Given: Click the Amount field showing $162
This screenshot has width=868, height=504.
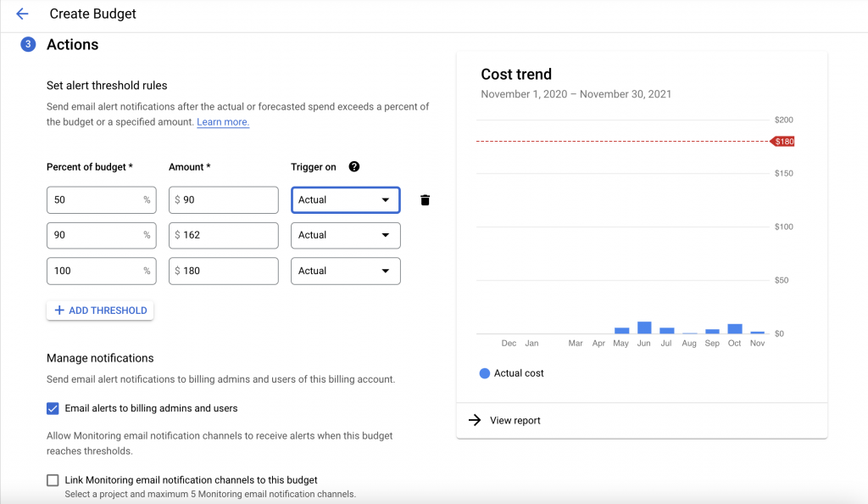Looking at the screenshot, I should click(x=224, y=235).
